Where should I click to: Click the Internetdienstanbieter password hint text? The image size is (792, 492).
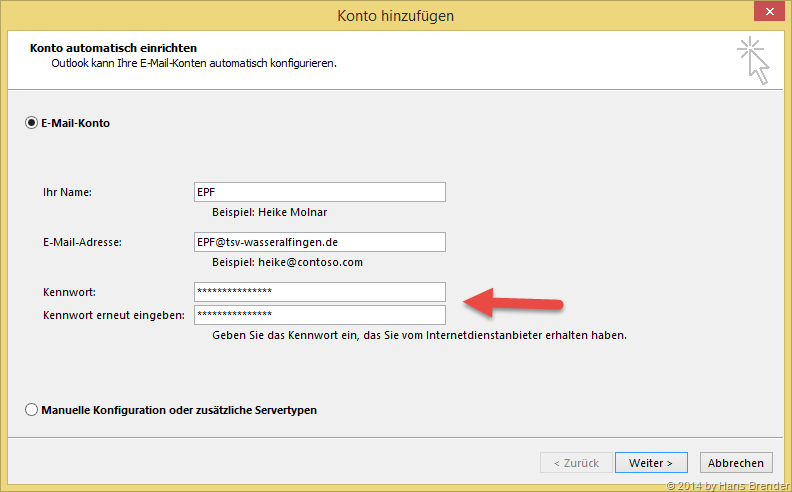(x=419, y=336)
